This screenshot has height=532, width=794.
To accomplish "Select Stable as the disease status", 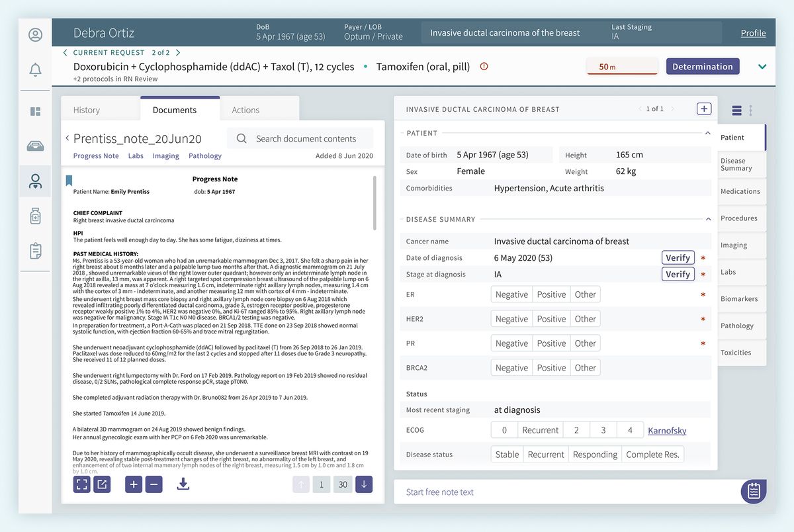I will [x=507, y=454].
